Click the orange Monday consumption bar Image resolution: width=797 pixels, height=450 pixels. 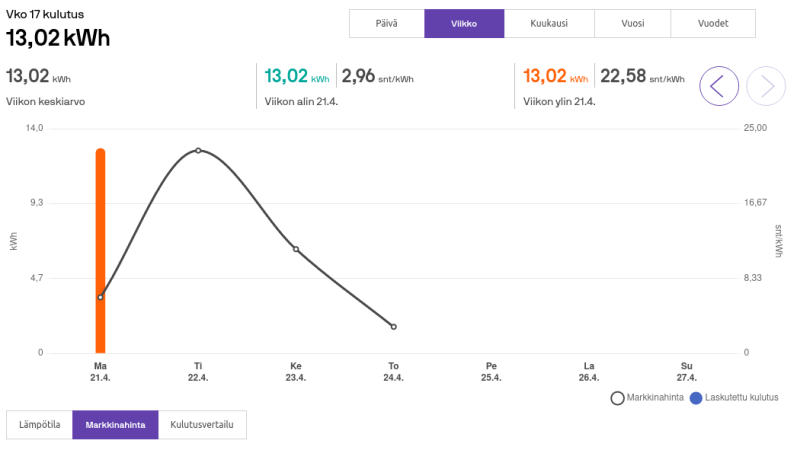pos(100,251)
